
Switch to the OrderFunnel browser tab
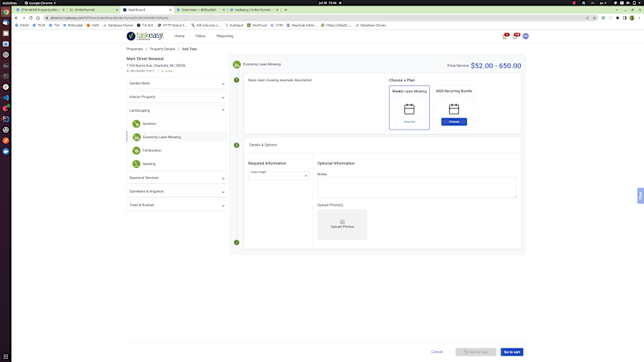(93, 10)
